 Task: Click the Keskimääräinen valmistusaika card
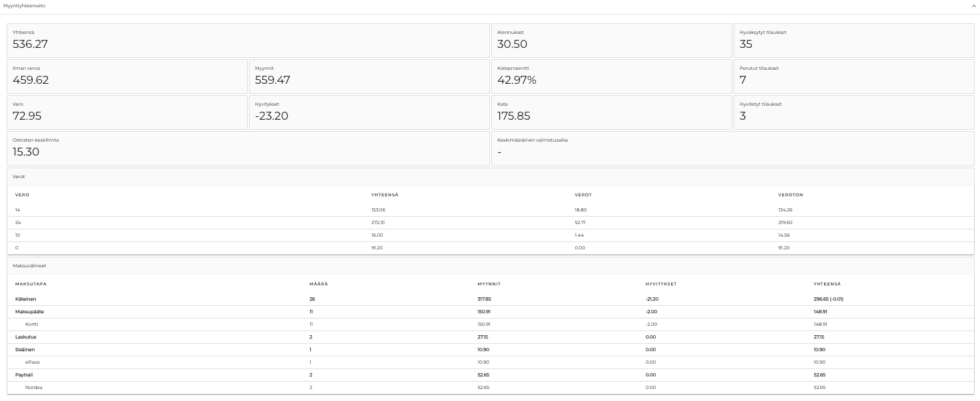[732, 148]
